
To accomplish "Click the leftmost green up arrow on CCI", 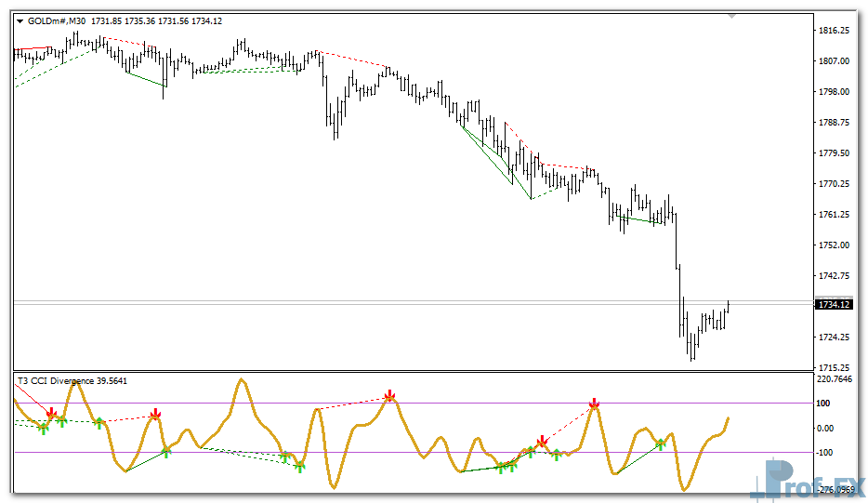I will (43, 427).
